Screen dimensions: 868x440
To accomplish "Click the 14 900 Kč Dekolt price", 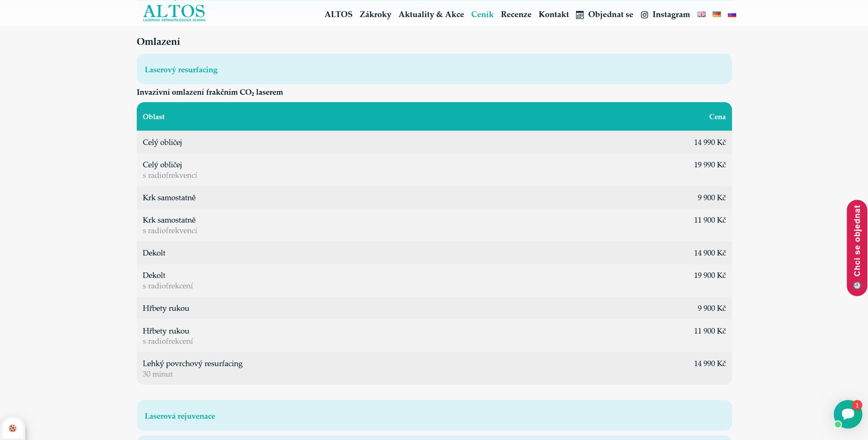I will tap(710, 253).
